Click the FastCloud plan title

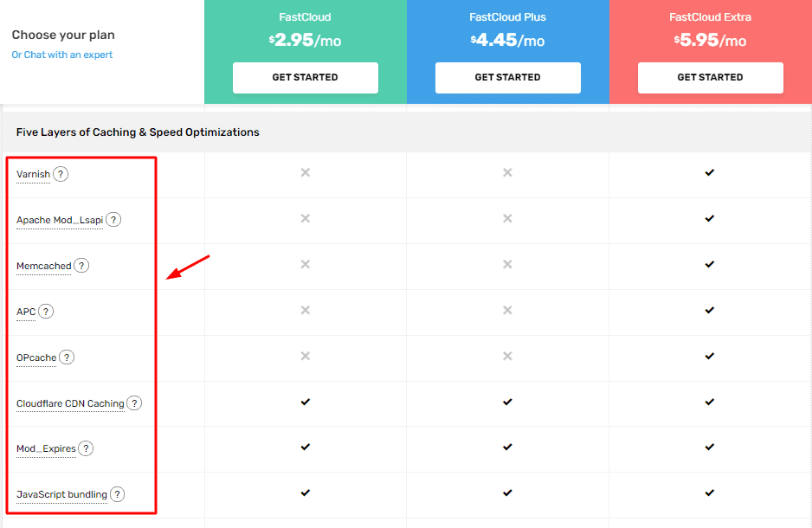[305, 17]
